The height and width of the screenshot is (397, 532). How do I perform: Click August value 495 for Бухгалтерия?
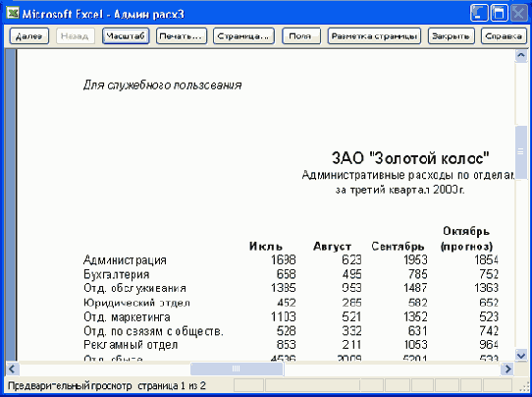click(x=351, y=274)
